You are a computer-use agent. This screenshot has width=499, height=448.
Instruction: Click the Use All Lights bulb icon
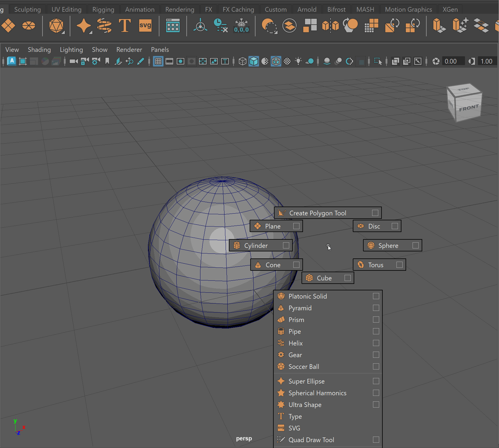pos(298,61)
